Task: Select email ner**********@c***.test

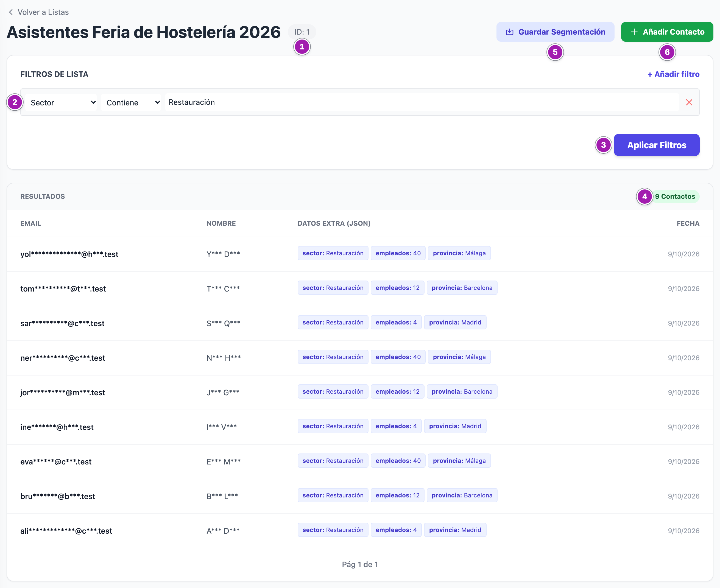Action: [x=63, y=358]
